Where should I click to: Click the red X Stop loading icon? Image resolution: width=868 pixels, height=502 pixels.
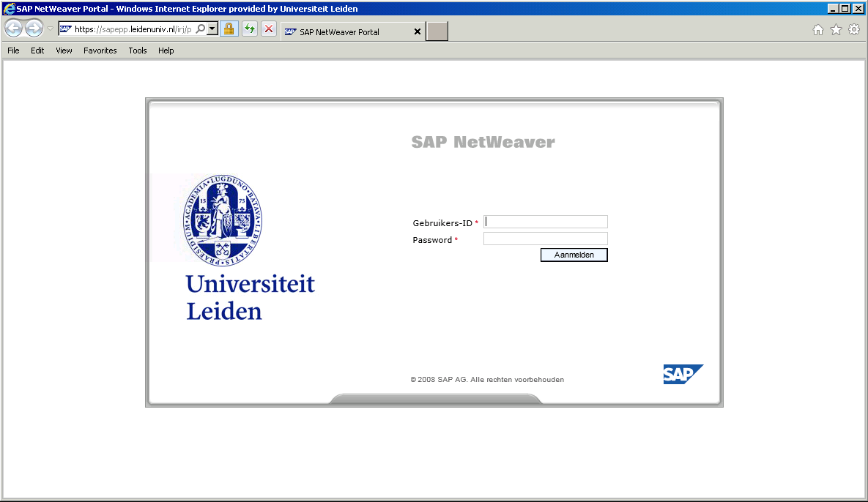pyautogui.click(x=269, y=29)
